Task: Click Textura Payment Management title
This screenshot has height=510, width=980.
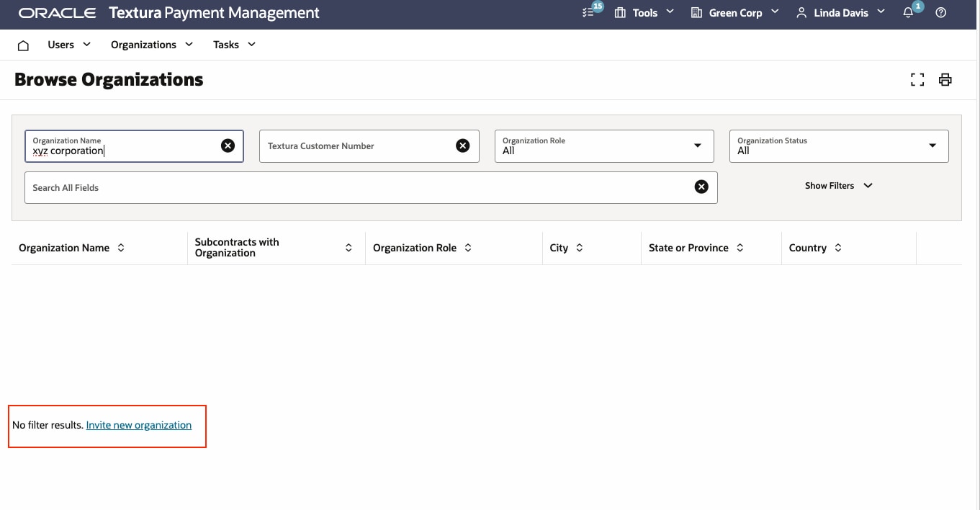Action: pos(214,13)
